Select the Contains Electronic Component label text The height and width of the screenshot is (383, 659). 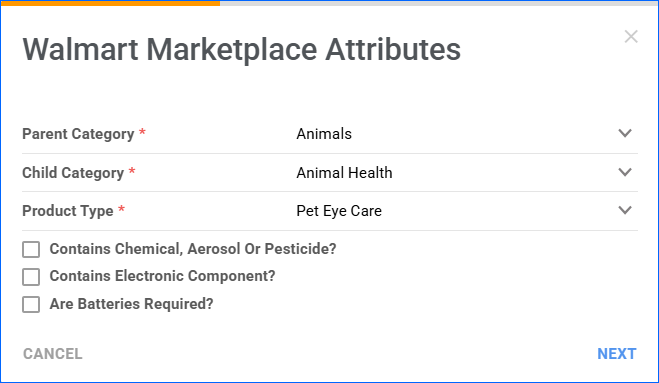(x=162, y=276)
